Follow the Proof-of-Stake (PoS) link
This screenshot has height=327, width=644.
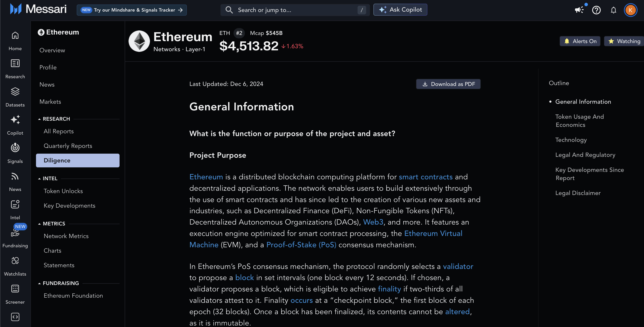pos(301,245)
